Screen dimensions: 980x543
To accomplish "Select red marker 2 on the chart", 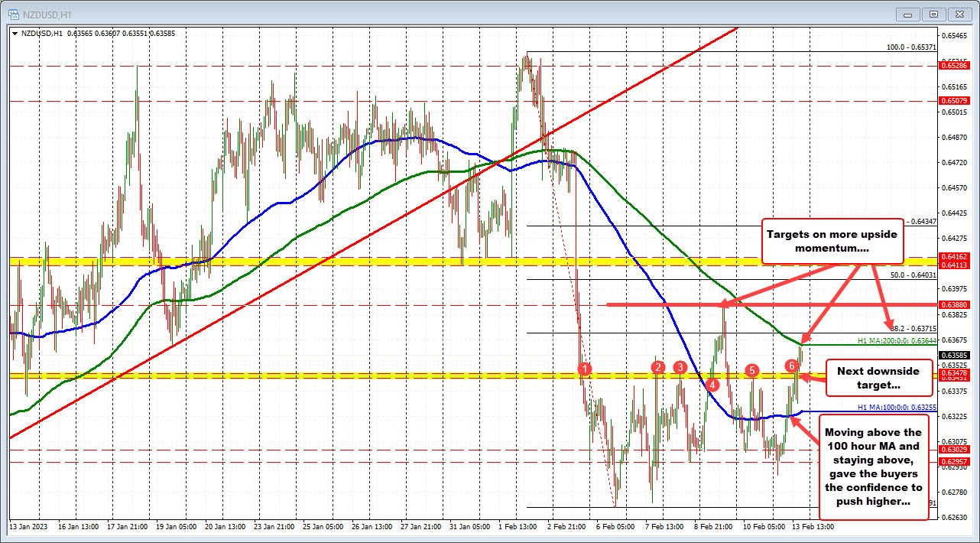I will tap(657, 368).
